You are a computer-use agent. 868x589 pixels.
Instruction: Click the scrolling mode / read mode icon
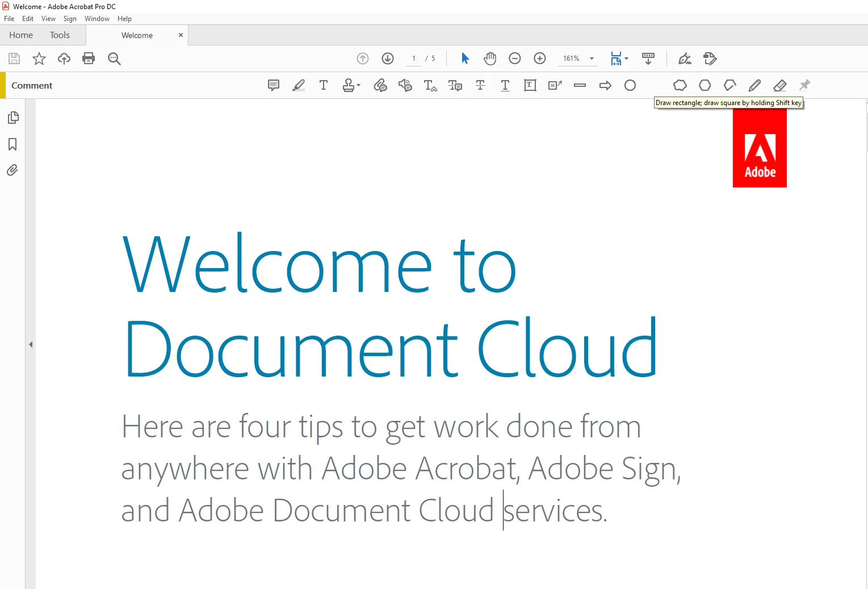pyautogui.click(x=648, y=59)
